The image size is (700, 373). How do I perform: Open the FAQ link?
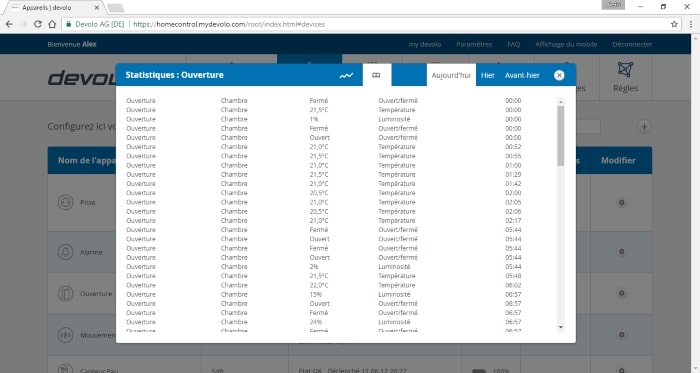pos(513,44)
